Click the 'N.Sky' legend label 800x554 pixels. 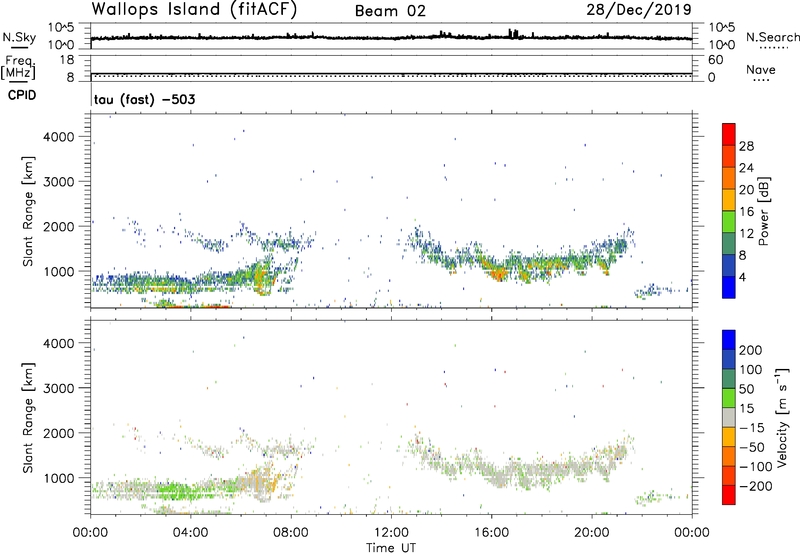(x=19, y=37)
